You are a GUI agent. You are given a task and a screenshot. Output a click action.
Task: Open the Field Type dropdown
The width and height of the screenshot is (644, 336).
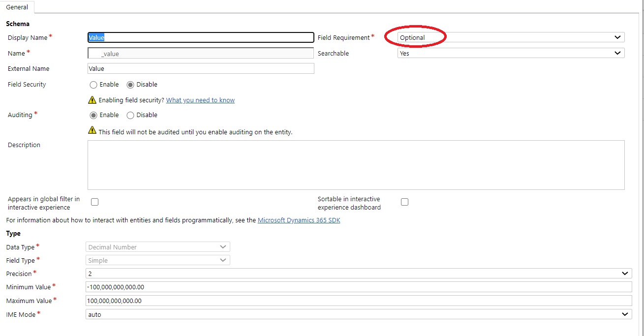pos(158,260)
